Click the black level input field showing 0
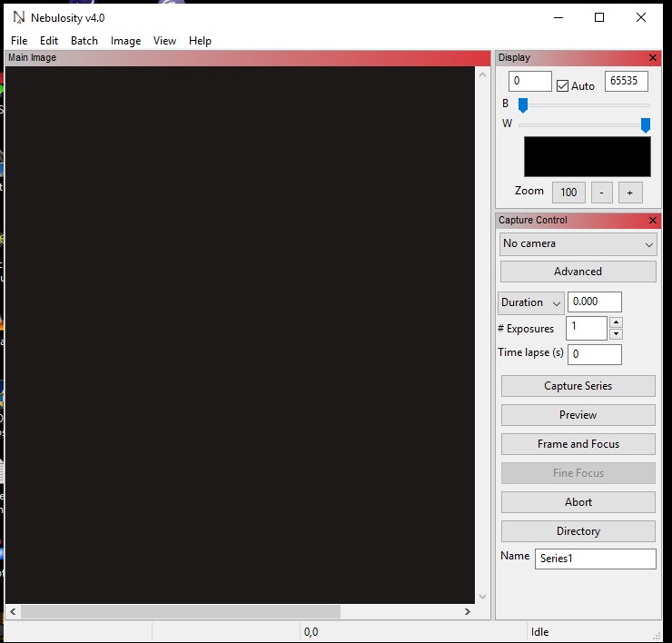 [529, 81]
